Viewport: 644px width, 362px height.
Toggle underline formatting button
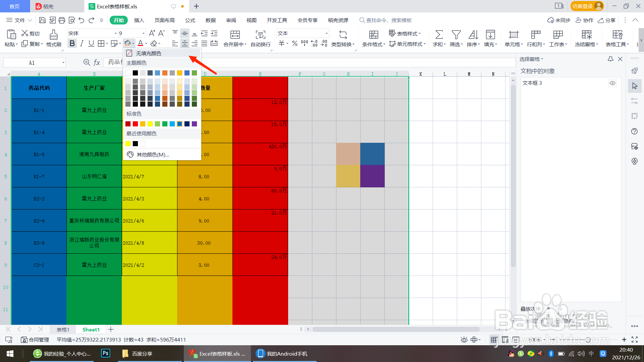pos(91,44)
